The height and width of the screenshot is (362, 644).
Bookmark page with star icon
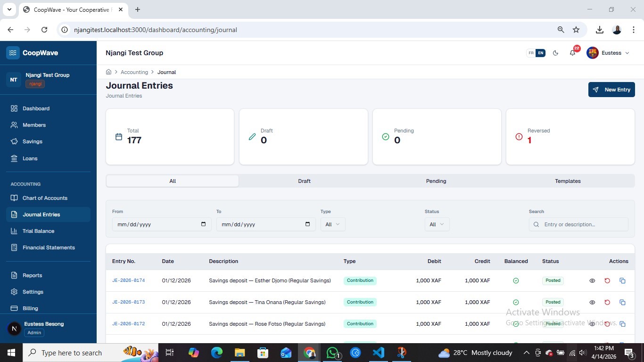576,30
